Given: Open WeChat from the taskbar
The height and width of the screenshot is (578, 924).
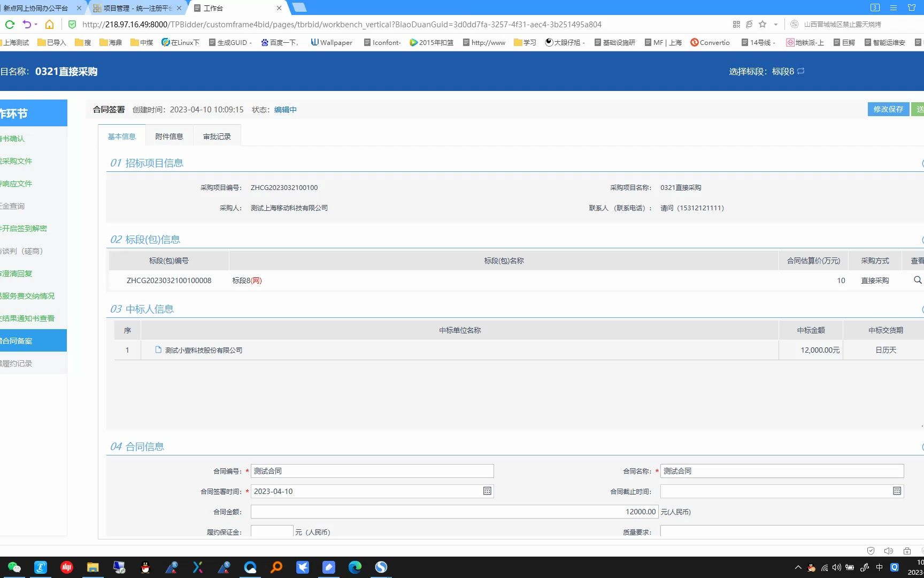Looking at the screenshot, I should [14, 567].
